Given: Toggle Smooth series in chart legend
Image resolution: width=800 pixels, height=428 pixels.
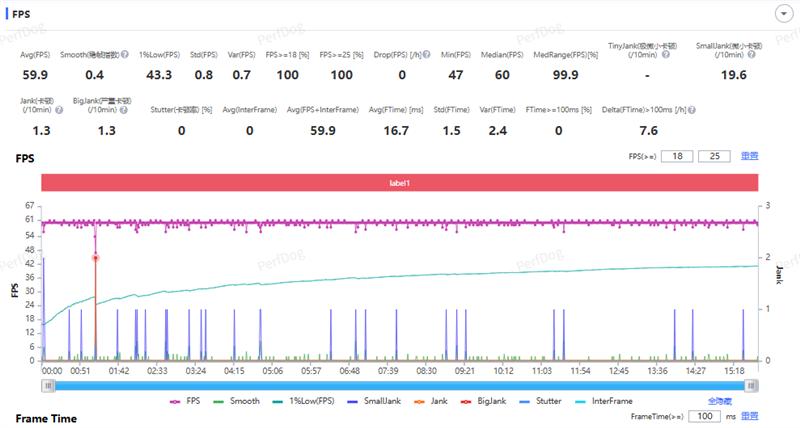Looking at the screenshot, I should pyautogui.click(x=236, y=401).
